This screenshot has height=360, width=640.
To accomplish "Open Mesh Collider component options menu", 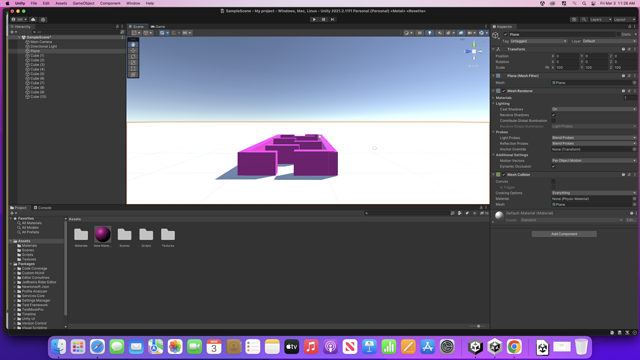I will tap(635, 175).
